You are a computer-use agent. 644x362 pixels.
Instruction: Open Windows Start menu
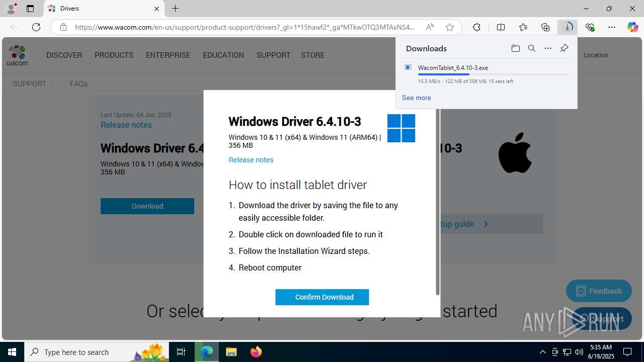(12, 352)
